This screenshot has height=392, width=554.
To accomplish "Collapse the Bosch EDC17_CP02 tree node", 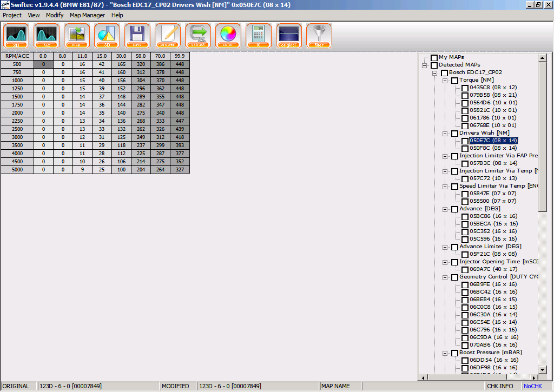I will (434, 73).
